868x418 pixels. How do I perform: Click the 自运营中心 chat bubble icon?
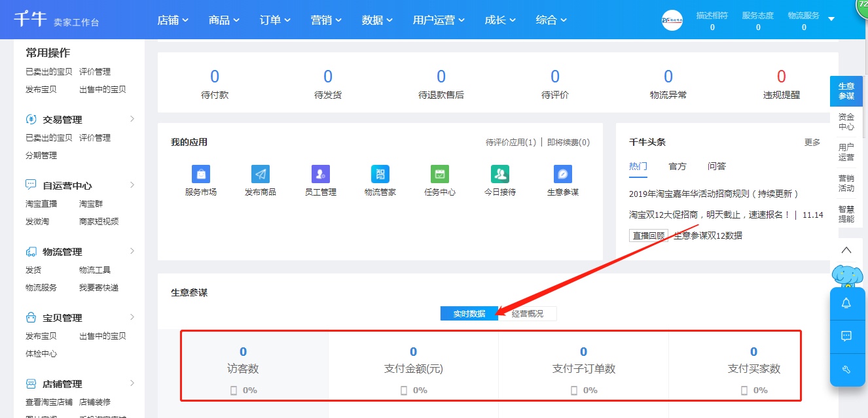(31, 185)
